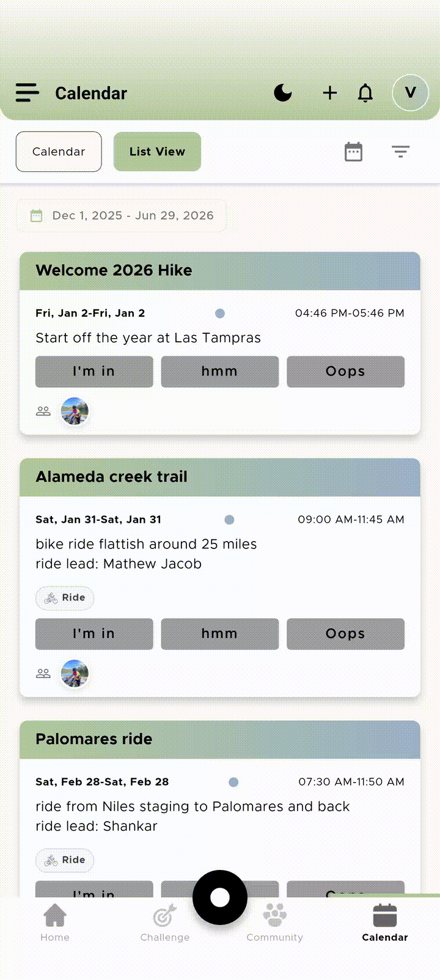Image resolution: width=440 pixels, height=980 pixels.
Task: Expand the Palomares ride card header
Action: point(220,739)
